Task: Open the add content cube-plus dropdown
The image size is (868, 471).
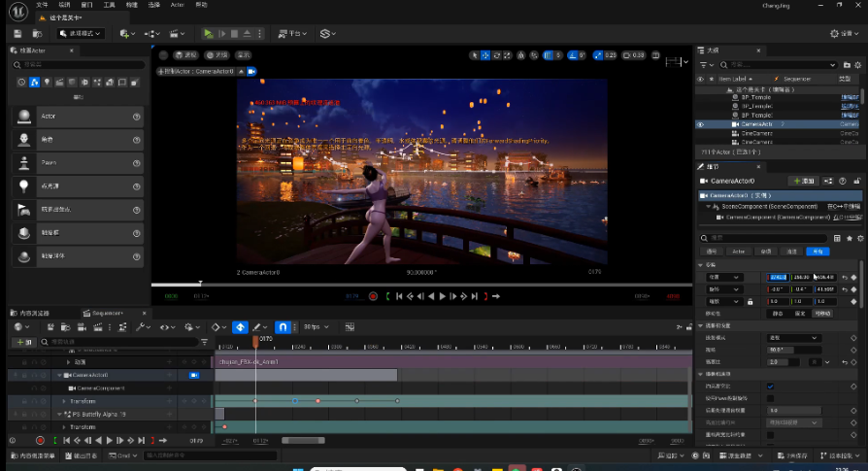Action: pyautogui.click(x=127, y=34)
